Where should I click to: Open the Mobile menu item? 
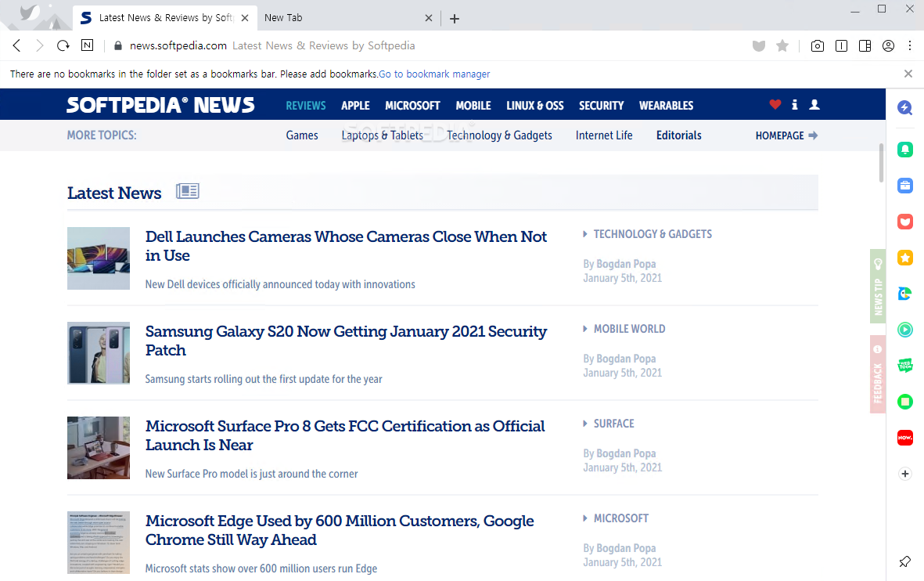473,106
